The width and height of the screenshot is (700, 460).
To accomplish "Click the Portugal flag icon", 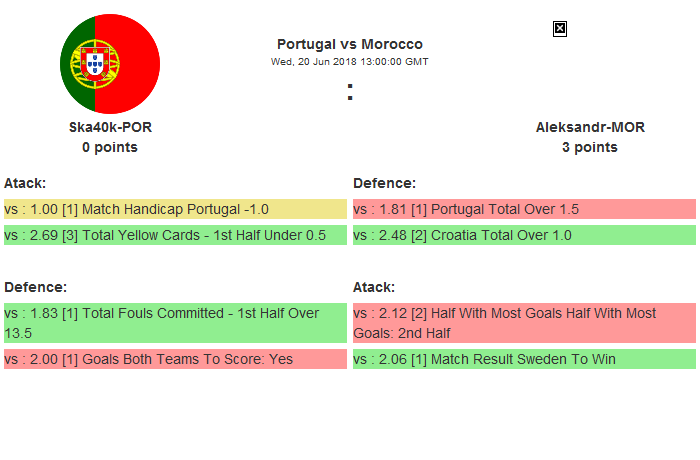I will click(x=110, y=64).
